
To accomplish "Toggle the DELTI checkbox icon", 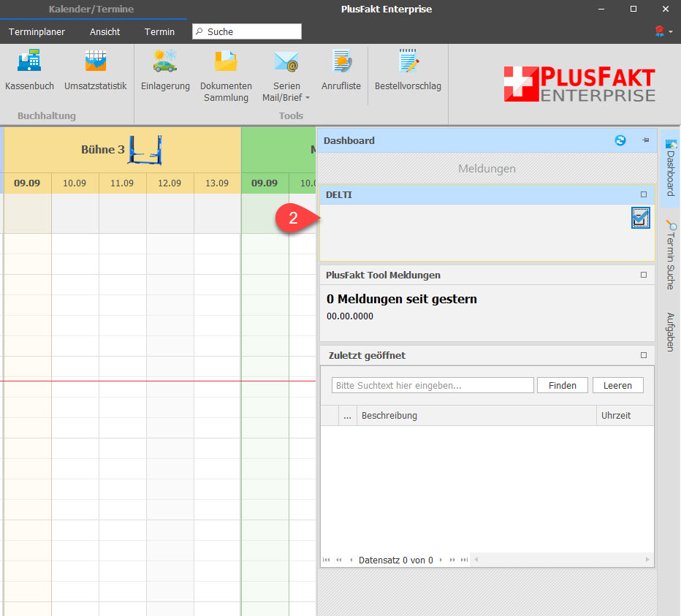I will (641, 218).
